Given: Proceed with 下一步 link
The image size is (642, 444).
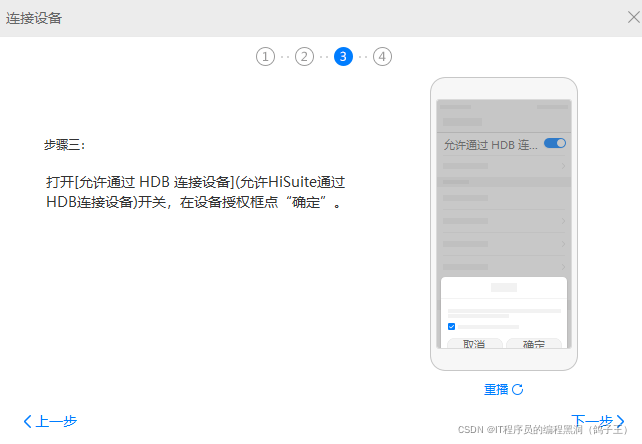Looking at the screenshot, I should 598,421.
